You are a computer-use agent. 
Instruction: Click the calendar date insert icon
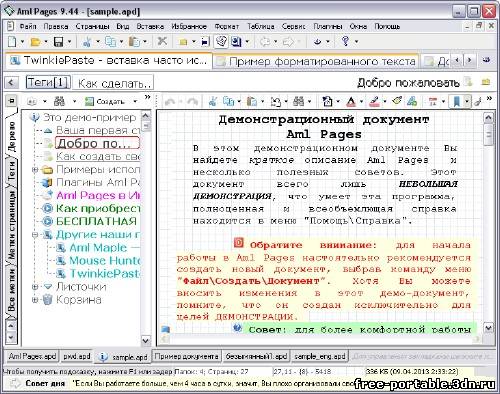(x=433, y=101)
